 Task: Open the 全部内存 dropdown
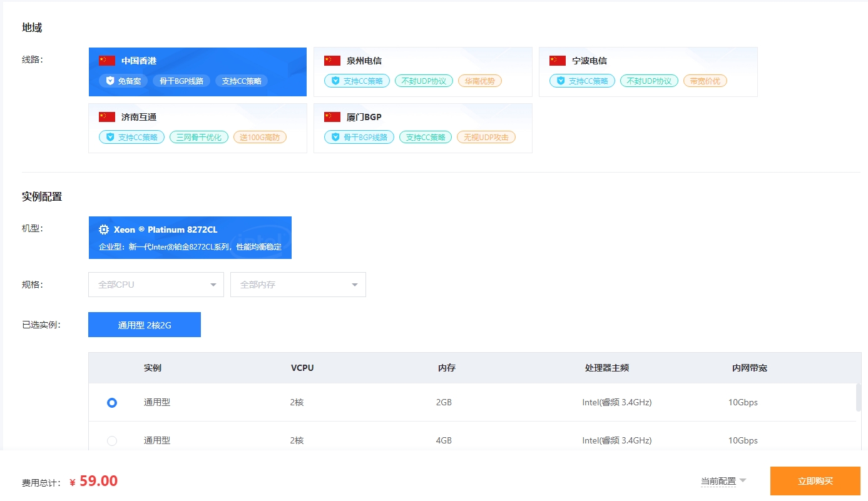pyautogui.click(x=298, y=285)
